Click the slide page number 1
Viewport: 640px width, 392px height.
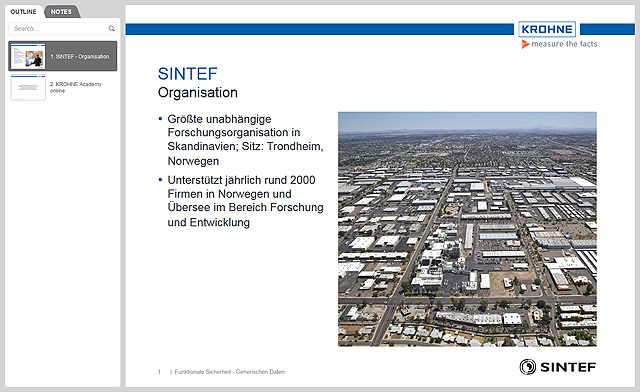(x=159, y=372)
